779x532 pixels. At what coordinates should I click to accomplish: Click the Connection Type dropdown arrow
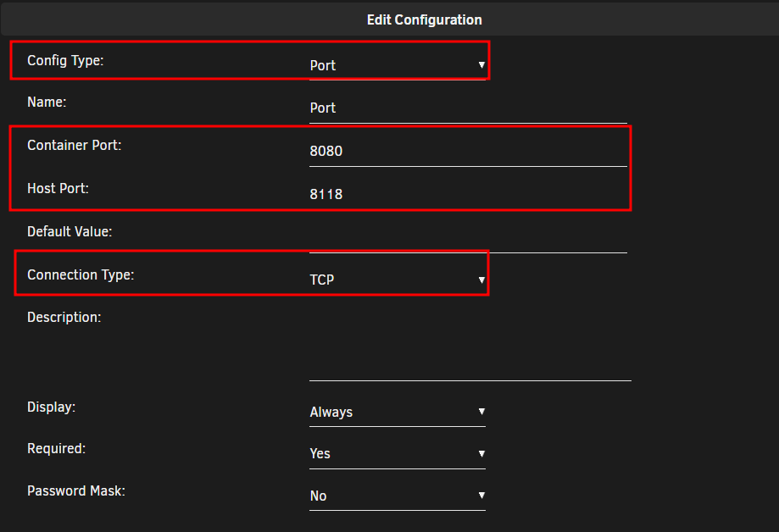[481, 280]
